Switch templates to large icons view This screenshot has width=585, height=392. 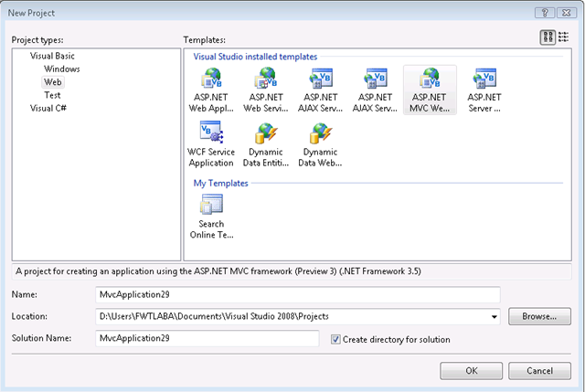point(548,37)
